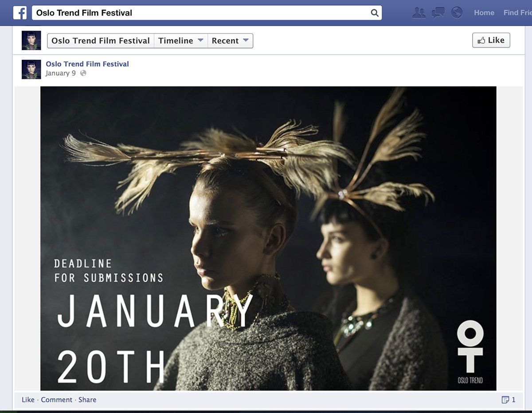The height and width of the screenshot is (413, 532).
Task: Click the Oslo Trend Film Festival header button
Action: click(x=101, y=40)
